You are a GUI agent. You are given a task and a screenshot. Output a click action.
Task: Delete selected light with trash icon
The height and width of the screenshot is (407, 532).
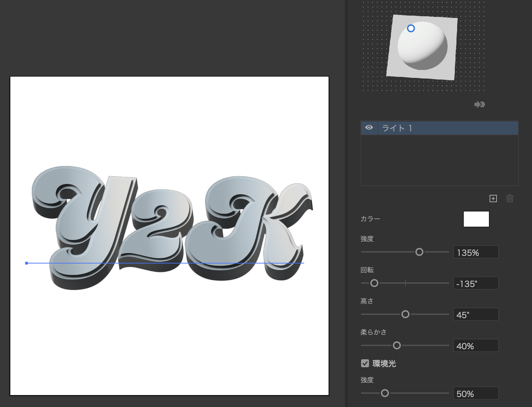pyautogui.click(x=510, y=199)
